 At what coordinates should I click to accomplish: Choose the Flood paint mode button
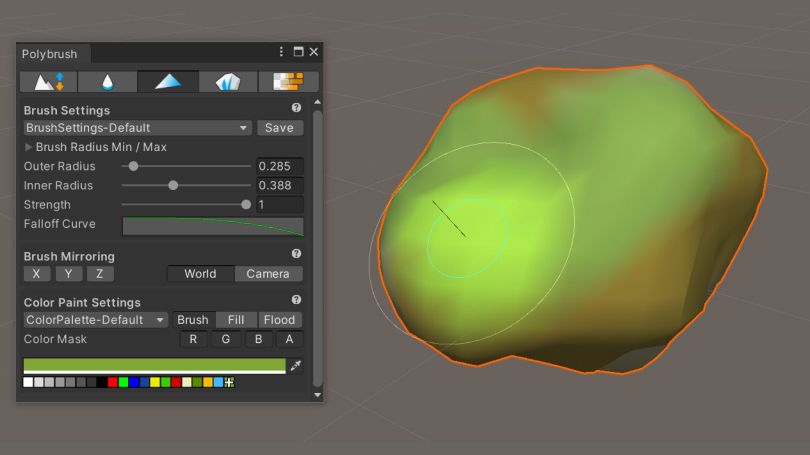(279, 320)
